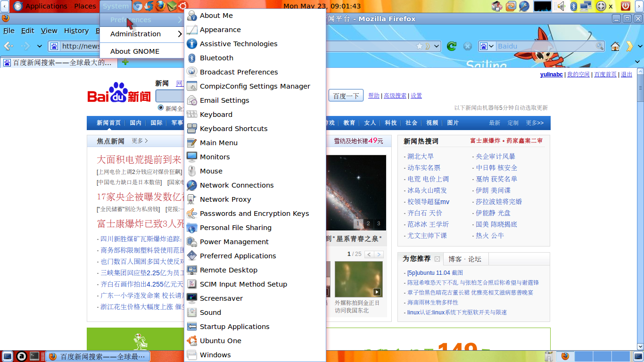Go to Firefox home page icon
The height and width of the screenshot is (362, 644).
pyautogui.click(x=615, y=46)
